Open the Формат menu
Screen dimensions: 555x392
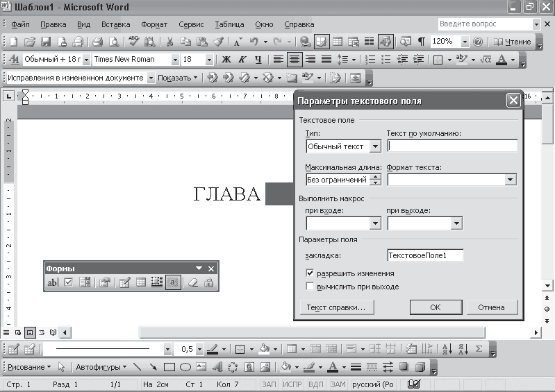tap(154, 24)
